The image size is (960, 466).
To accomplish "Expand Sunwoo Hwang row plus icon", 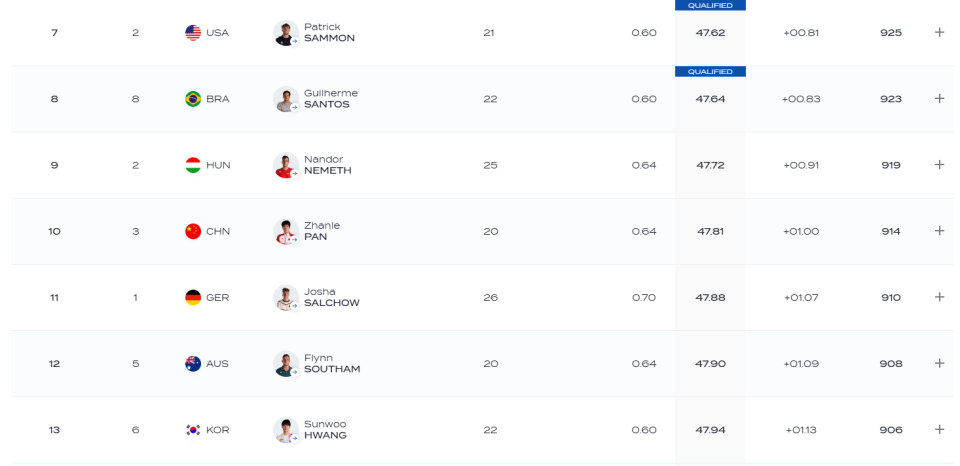I will pos(939,429).
